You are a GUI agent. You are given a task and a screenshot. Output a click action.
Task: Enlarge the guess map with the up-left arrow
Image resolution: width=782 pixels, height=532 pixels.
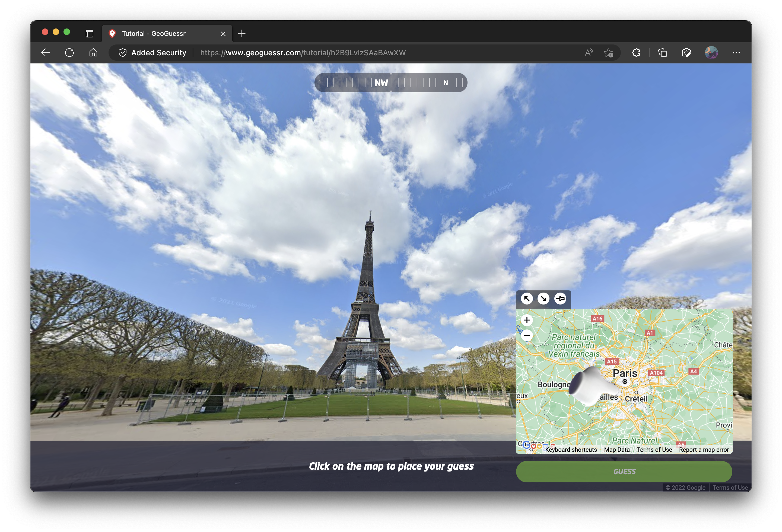pyautogui.click(x=527, y=299)
